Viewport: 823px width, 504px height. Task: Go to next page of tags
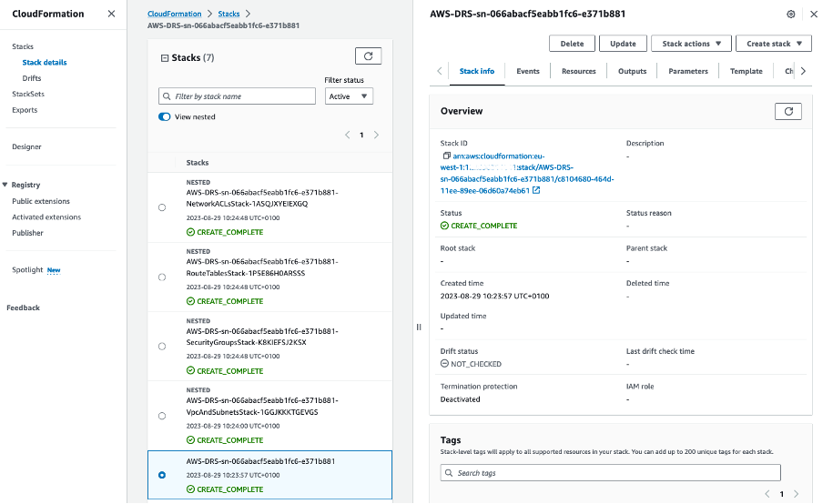click(x=796, y=493)
